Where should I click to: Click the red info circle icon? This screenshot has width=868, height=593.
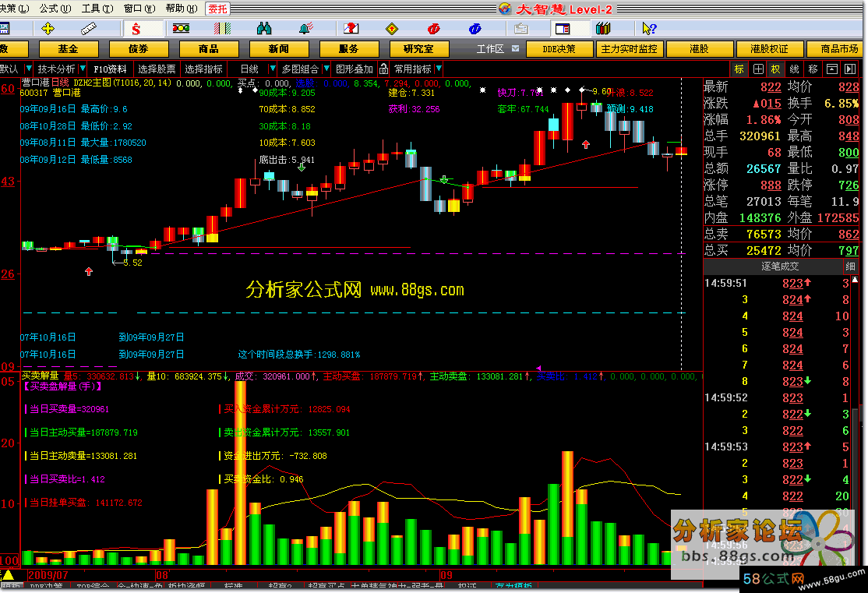pyautogui.click(x=433, y=28)
